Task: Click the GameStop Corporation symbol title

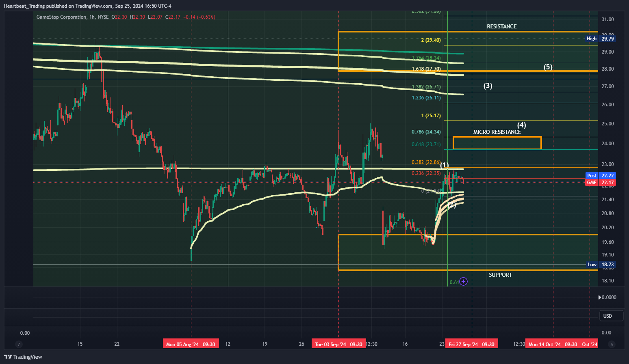Action: click(x=61, y=17)
